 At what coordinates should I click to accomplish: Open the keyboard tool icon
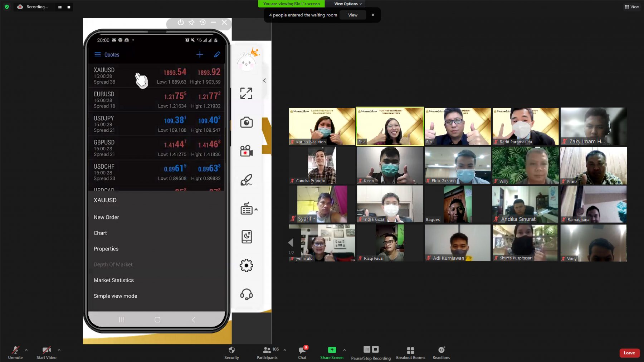(x=246, y=208)
